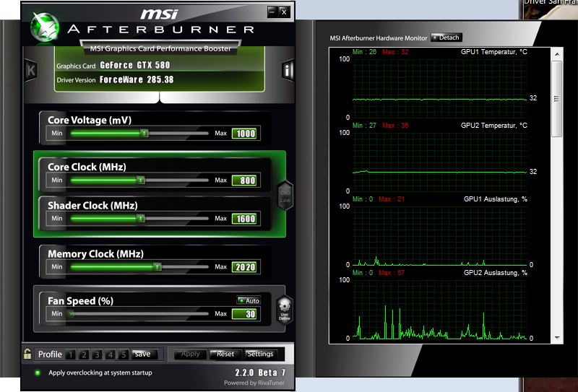Open User Define fan gear icon
Screen dimensions: 578x392
[285, 310]
